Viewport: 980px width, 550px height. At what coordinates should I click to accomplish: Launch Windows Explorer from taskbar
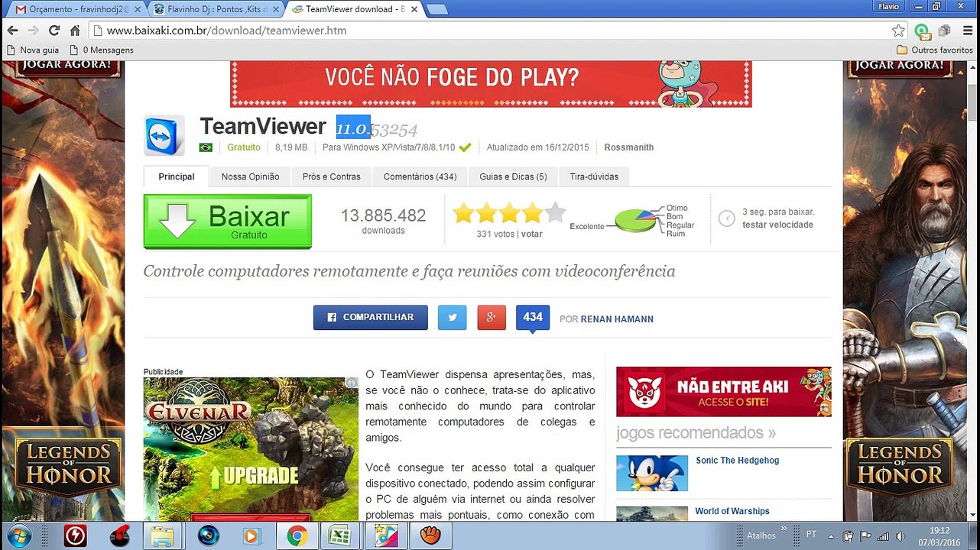(163, 535)
